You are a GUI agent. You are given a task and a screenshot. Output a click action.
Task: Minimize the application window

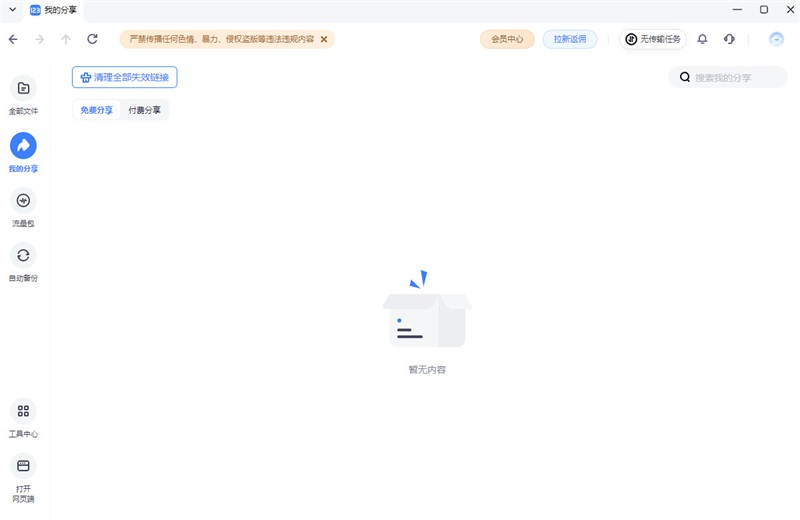[x=737, y=9]
